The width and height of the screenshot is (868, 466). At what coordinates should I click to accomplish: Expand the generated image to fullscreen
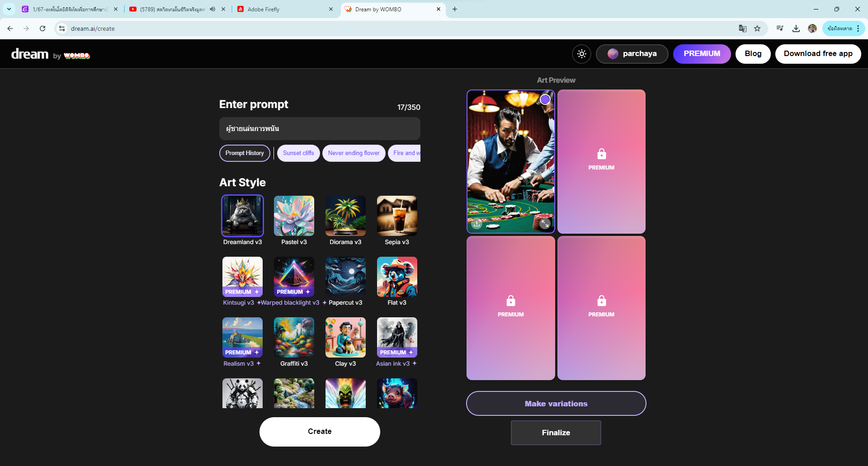pyautogui.click(x=545, y=223)
